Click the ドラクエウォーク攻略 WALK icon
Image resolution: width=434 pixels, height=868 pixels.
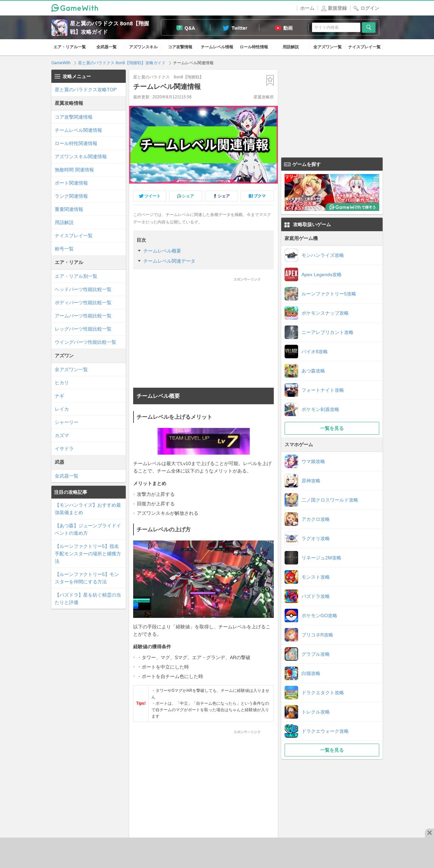pyautogui.click(x=291, y=731)
